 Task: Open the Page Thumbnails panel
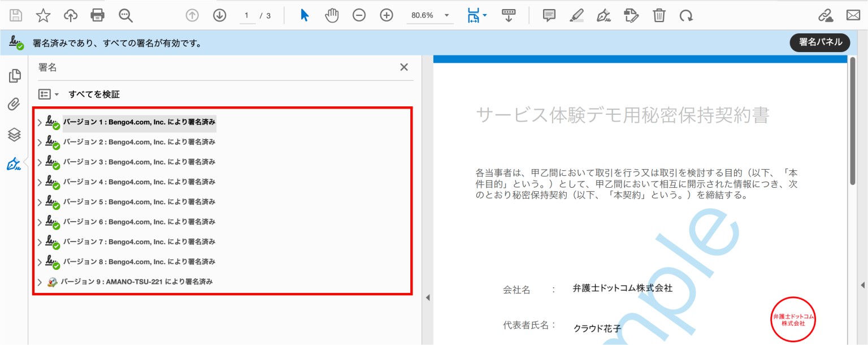point(14,75)
